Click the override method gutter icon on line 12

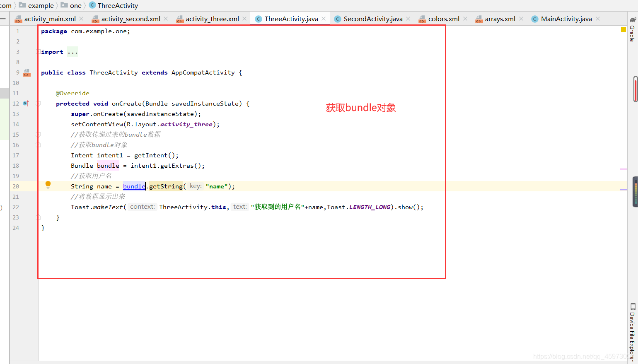tap(26, 104)
